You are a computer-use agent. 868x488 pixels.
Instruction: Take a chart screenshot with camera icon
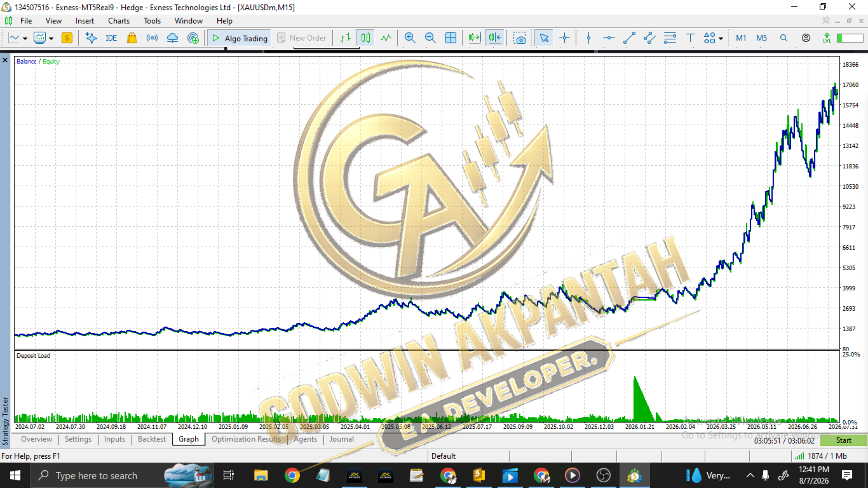pos(520,38)
